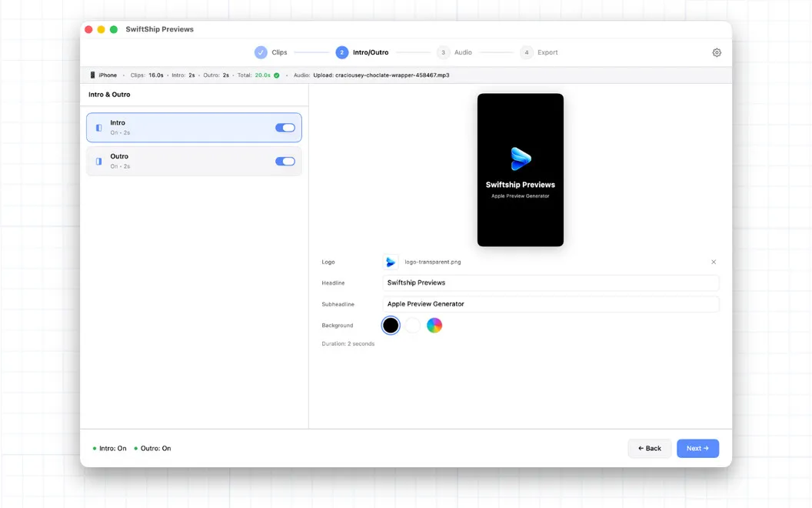Click the step 3 circle icon
Screen dimensions: 812x508
[x=443, y=52]
